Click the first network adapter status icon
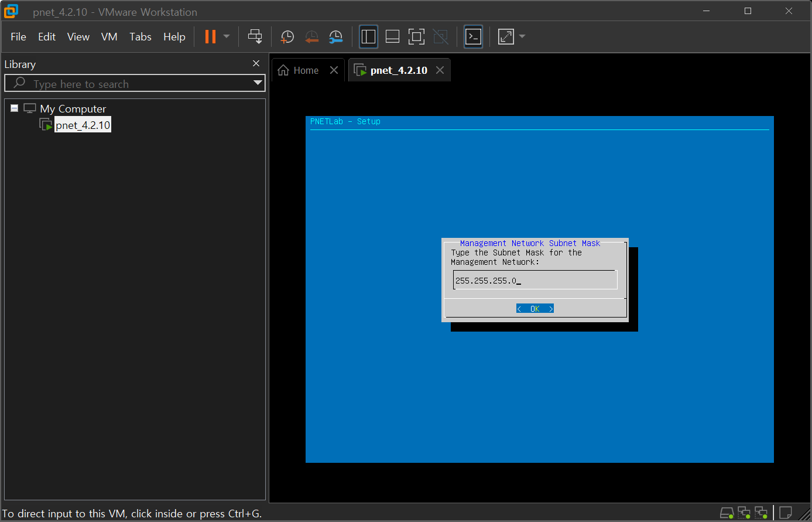This screenshot has height=522, width=812. tap(744, 513)
